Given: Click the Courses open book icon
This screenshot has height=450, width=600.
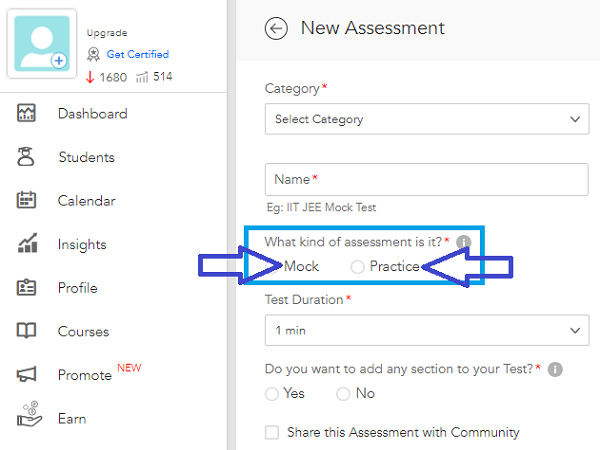Looking at the screenshot, I should 26,331.
